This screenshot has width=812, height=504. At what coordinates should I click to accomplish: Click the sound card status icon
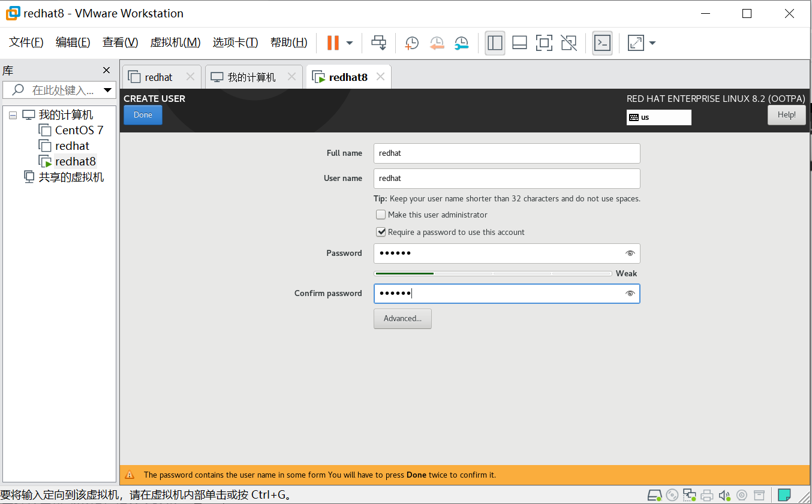pyautogui.click(x=724, y=495)
